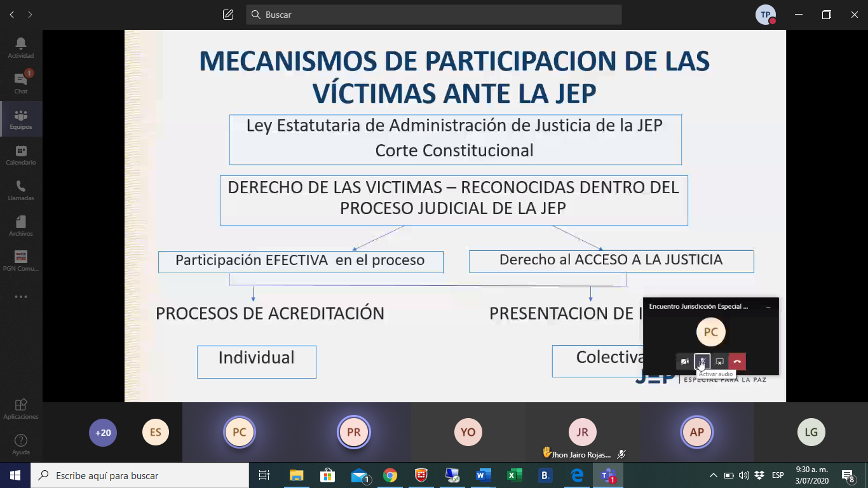Open the Ayuda help icon
Screen dimensions: 868x488
tap(21, 444)
